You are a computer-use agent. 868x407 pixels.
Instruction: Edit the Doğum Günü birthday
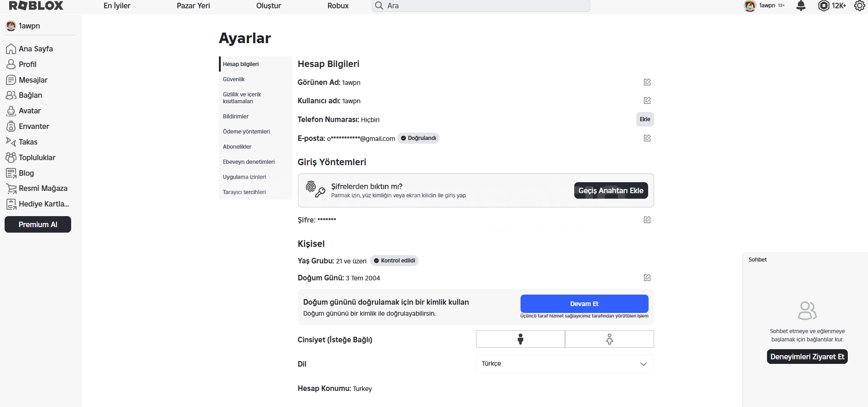tap(647, 278)
